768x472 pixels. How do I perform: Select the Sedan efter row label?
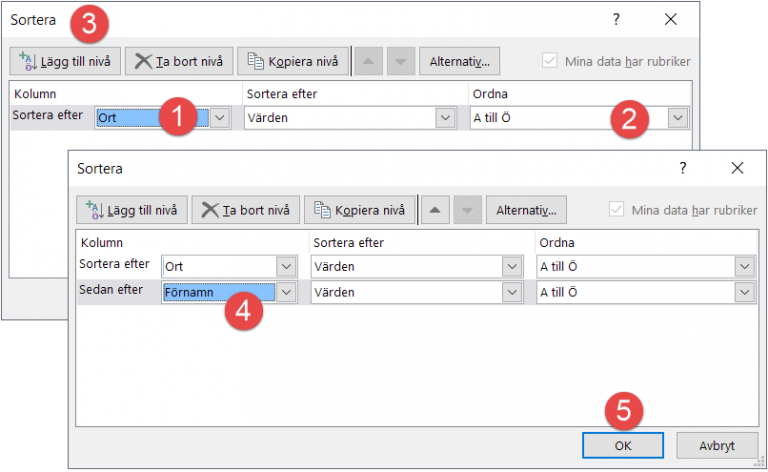[x=114, y=291]
